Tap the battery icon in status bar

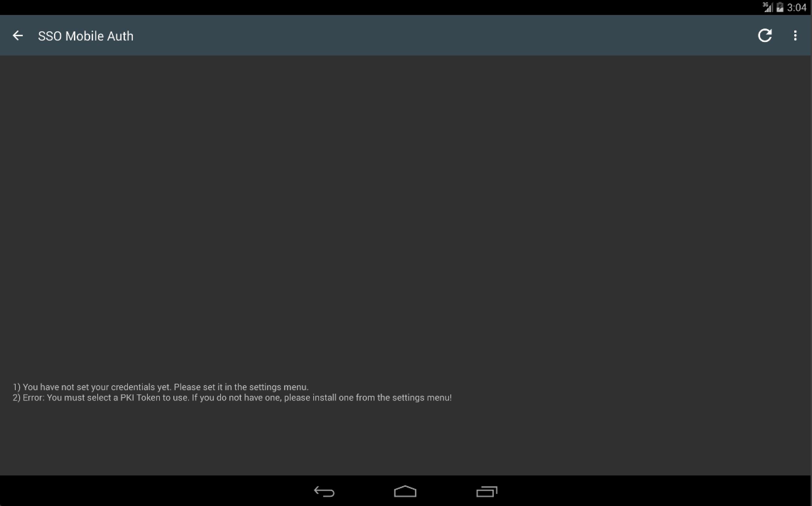780,7
